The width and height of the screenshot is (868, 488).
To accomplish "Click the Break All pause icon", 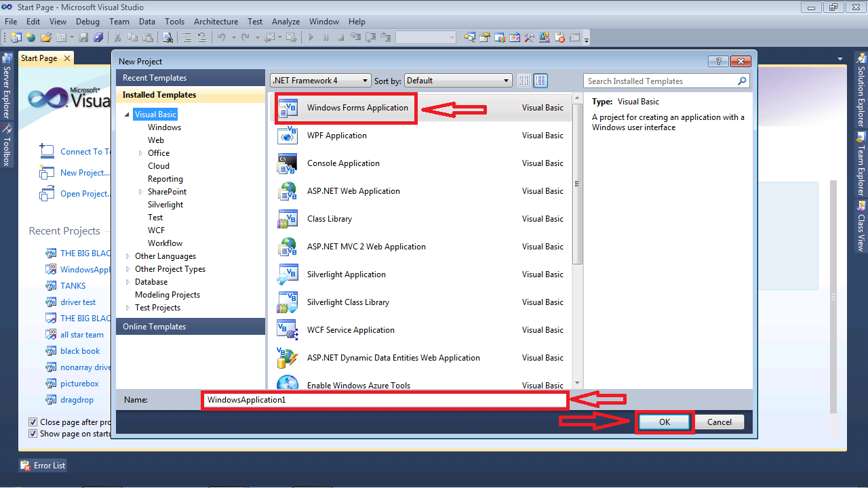I will click(x=326, y=37).
